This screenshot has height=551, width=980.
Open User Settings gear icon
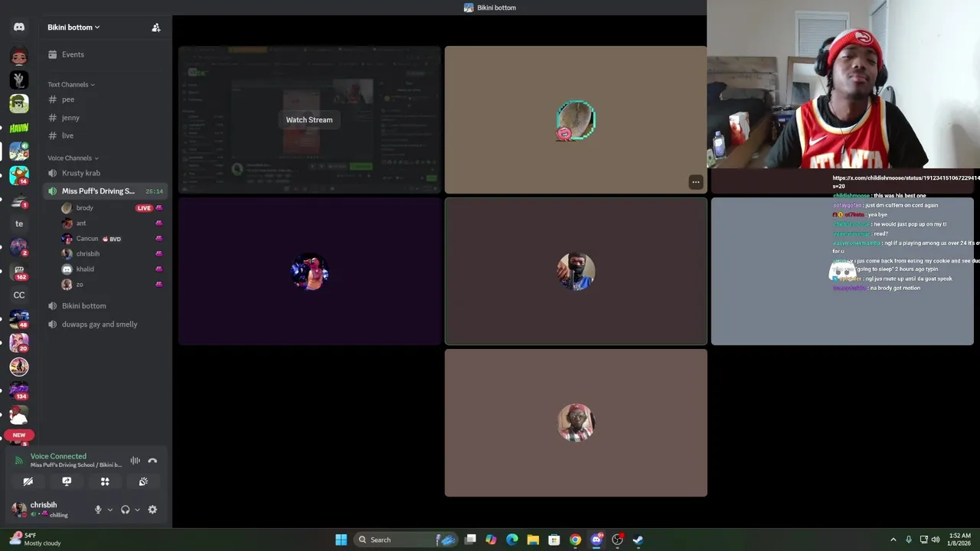click(152, 510)
